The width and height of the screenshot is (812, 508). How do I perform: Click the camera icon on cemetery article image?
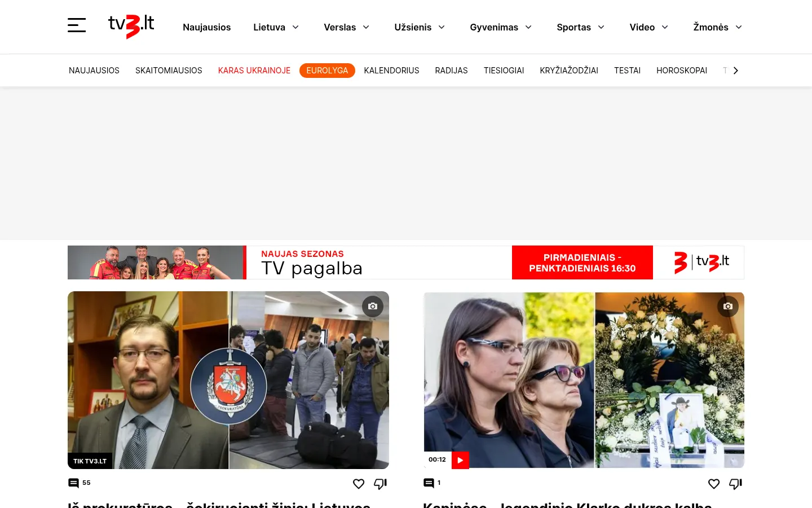tap(728, 306)
